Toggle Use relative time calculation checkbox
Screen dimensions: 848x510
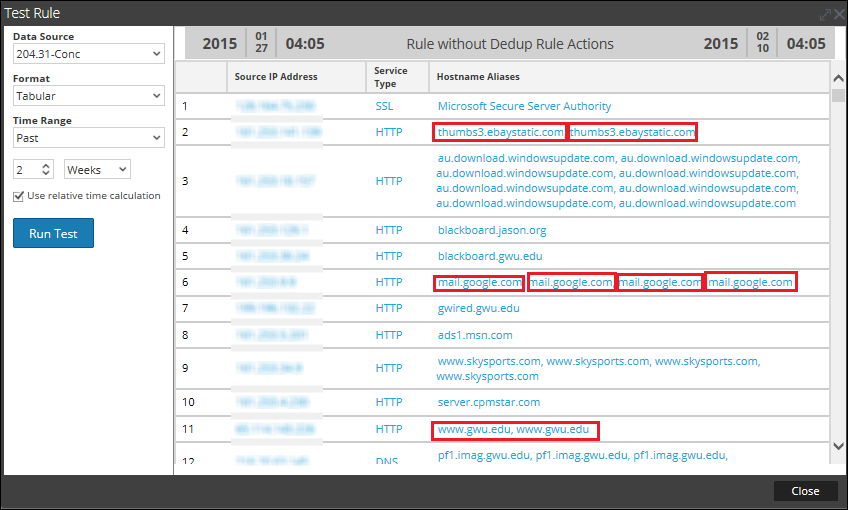tap(19, 196)
